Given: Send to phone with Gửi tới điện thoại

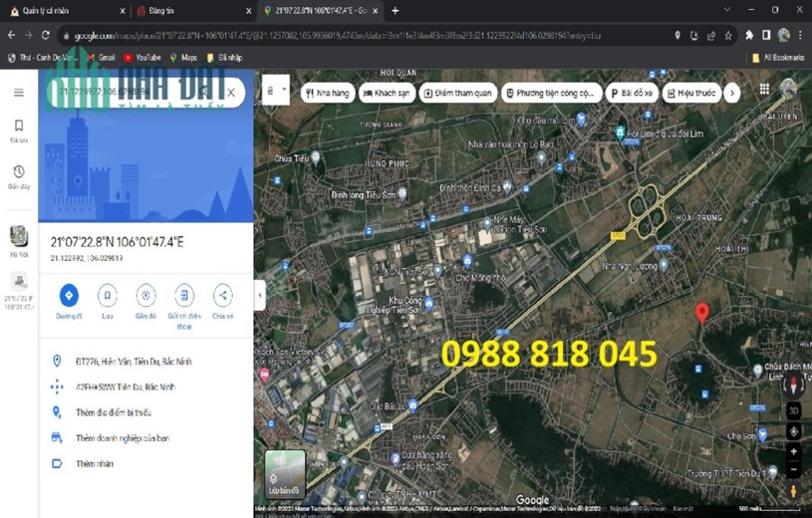Looking at the screenshot, I should [184, 295].
